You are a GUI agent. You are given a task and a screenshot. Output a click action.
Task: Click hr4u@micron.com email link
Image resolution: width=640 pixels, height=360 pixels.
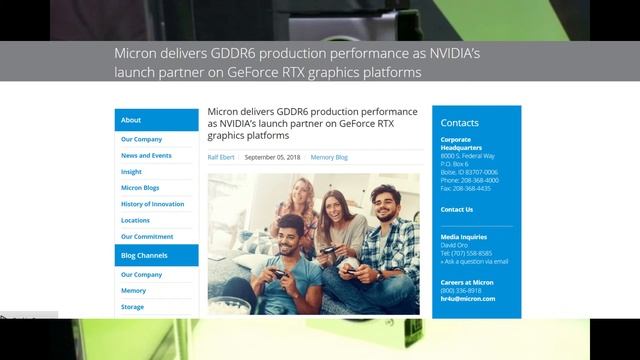tap(468, 299)
